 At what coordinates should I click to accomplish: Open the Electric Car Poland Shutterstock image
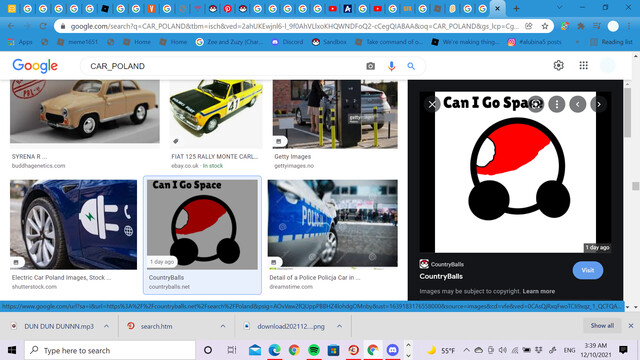coord(73,224)
